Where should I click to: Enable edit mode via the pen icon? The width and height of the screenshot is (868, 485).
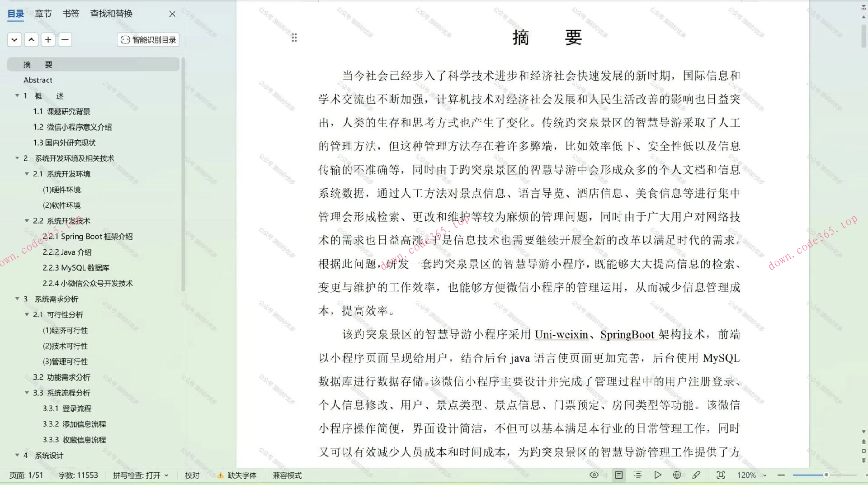point(697,475)
